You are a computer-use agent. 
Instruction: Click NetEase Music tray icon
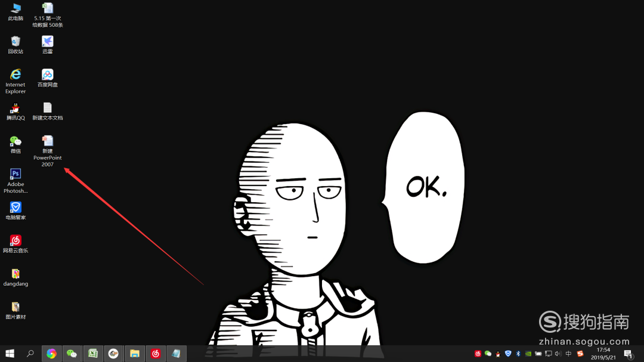[478, 354]
